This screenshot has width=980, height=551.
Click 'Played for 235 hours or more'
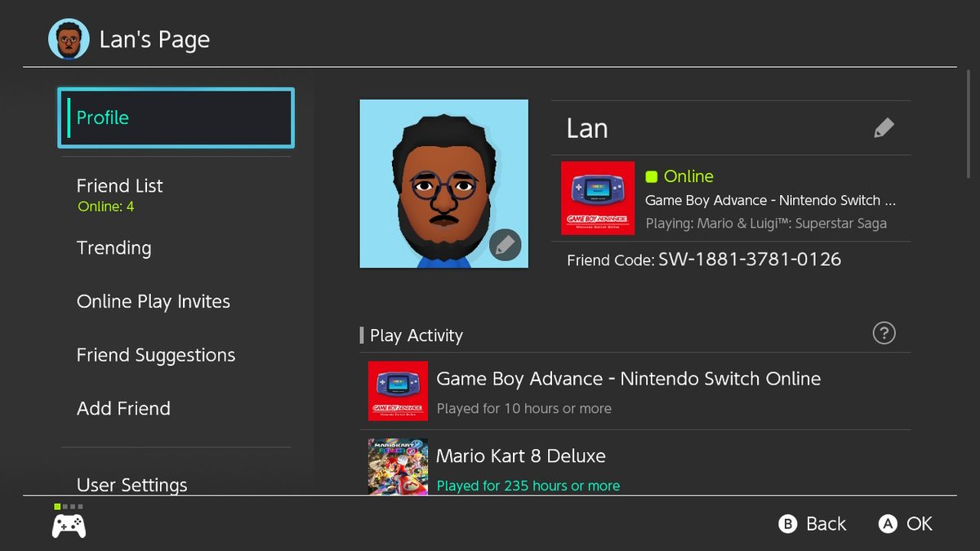528,486
